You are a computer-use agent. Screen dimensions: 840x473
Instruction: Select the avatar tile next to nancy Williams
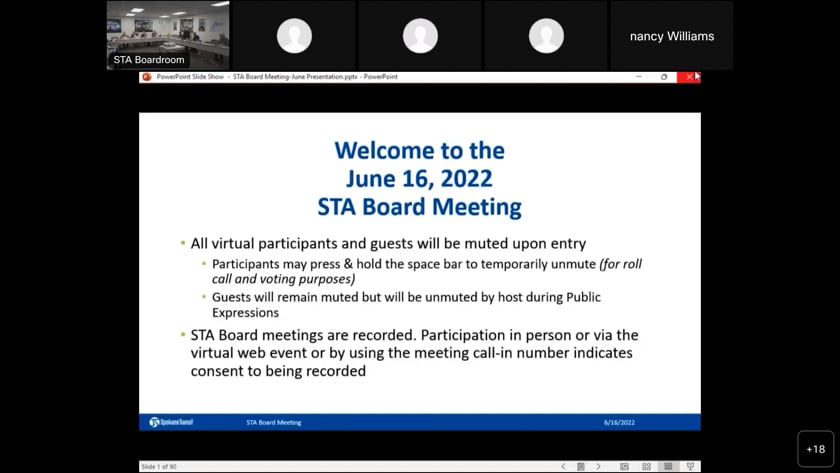[x=546, y=35]
